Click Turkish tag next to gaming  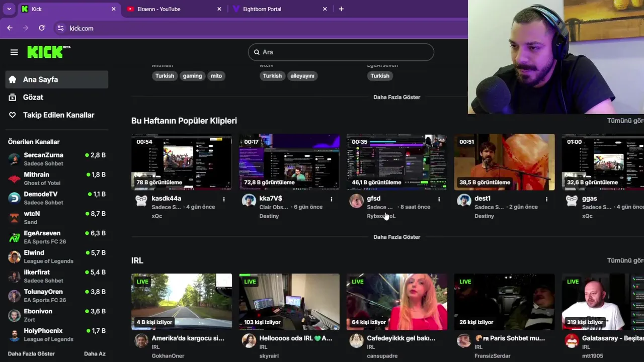click(x=165, y=76)
